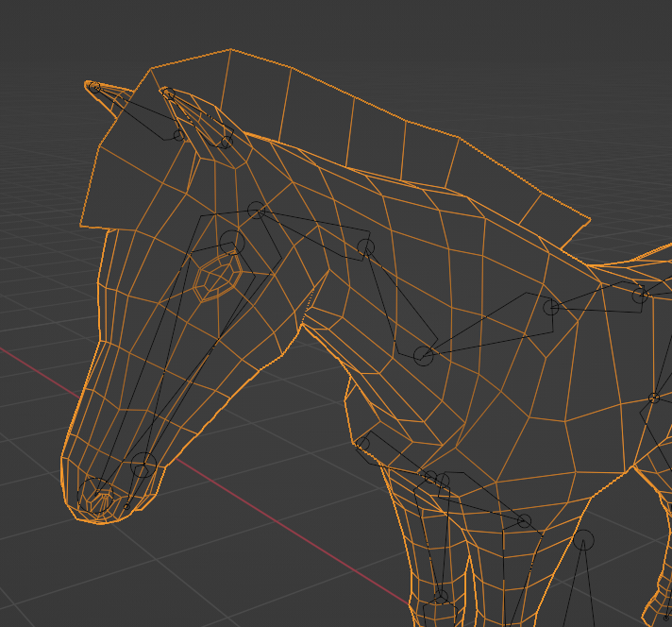This screenshot has height=627, width=672.
Task: Click the bone joint at the bottom of the front leg
Action: click(440, 597)
